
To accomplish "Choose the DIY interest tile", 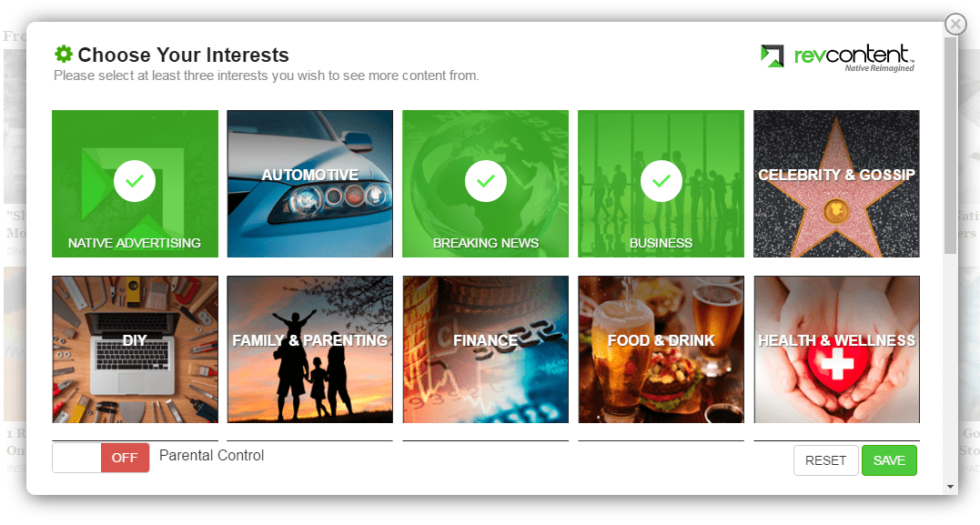I will pos(135,349).
